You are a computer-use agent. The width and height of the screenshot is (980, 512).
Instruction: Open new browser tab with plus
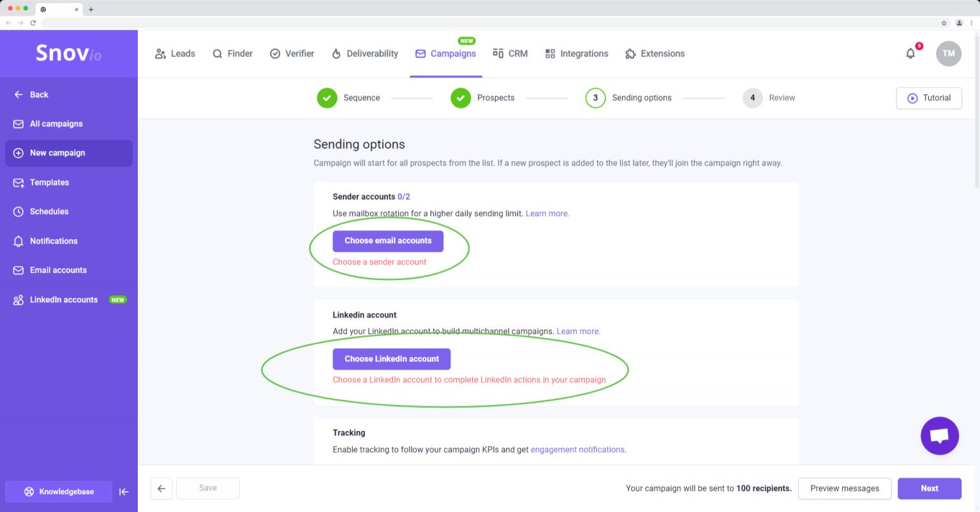(91, 9)
